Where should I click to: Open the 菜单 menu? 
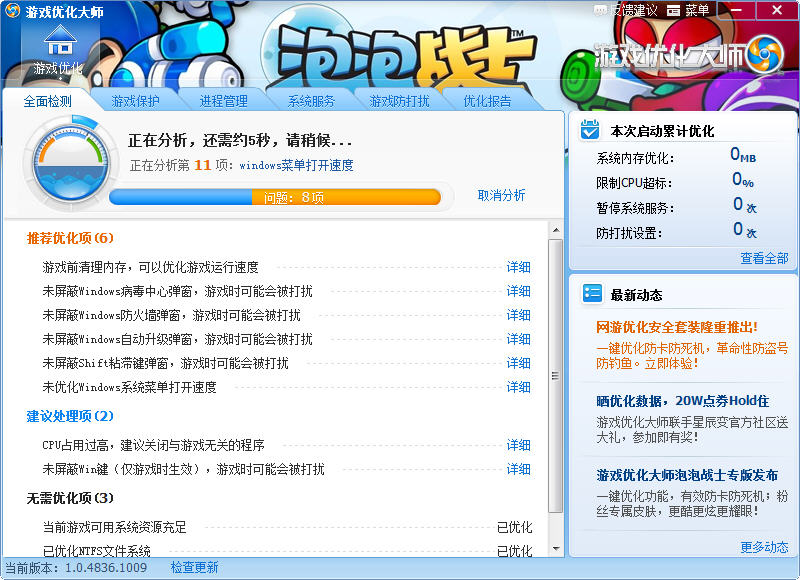point(688,10)
